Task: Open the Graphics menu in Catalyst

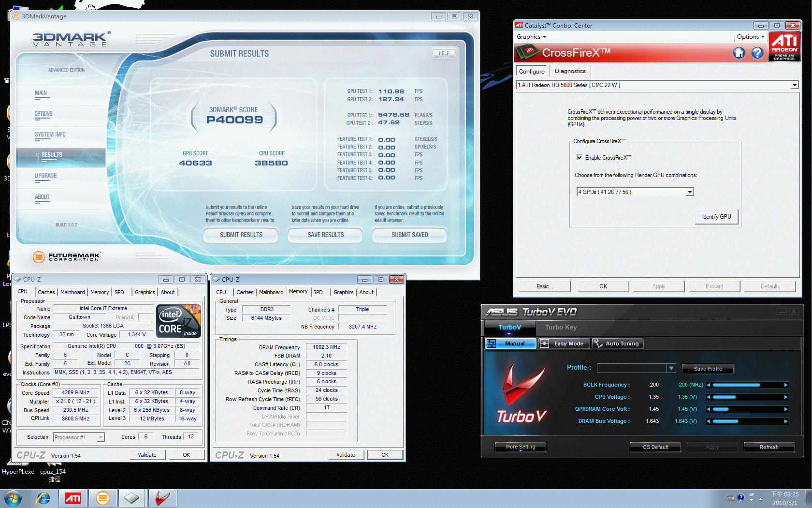Action: [x=531, y=37]
